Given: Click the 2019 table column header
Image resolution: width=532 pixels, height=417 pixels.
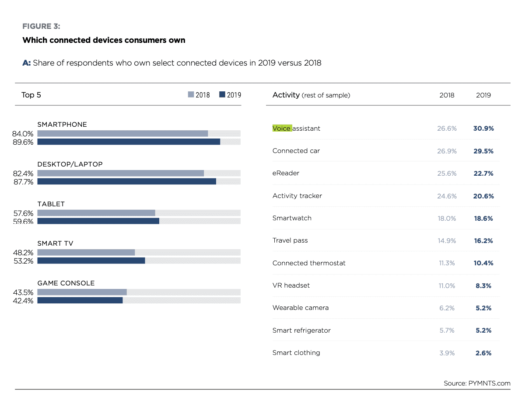Looking at the screenshot, I should tap(483, 95).
